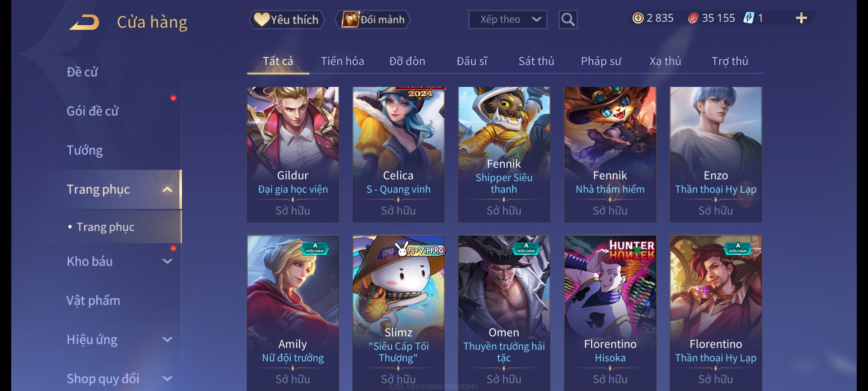Open the Florentino Hisoka skin card
Viewport: 868px width, 391px height.
(610, 313)
